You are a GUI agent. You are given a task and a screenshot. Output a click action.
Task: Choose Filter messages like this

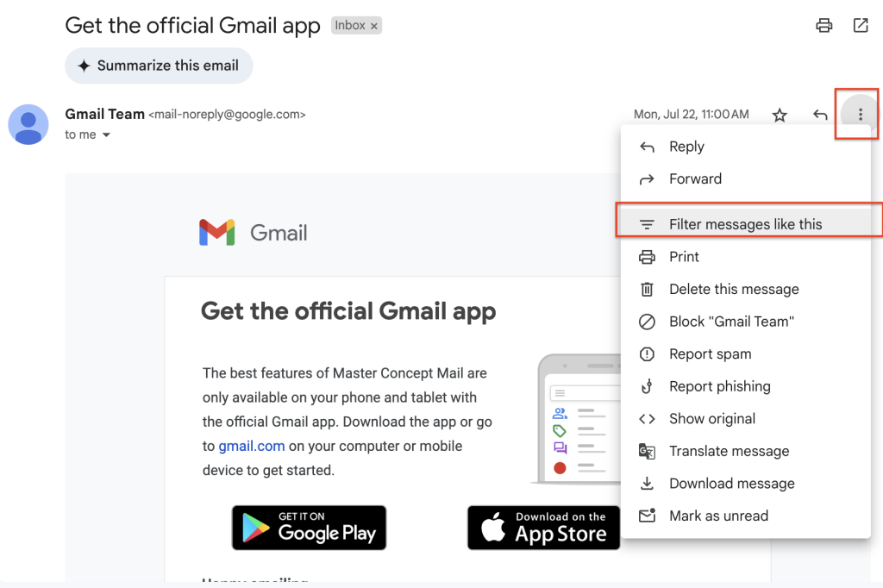tap(746, 224)
